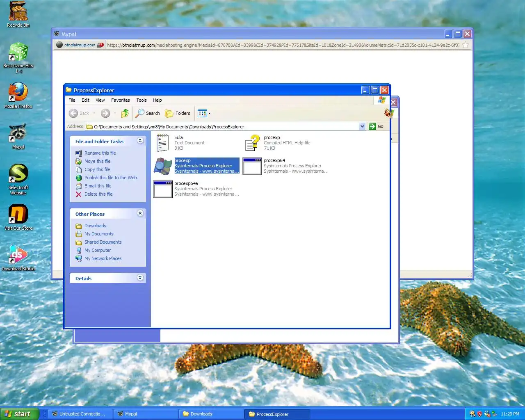Collapse the File and Folder Tasks panel

point(140,141)
